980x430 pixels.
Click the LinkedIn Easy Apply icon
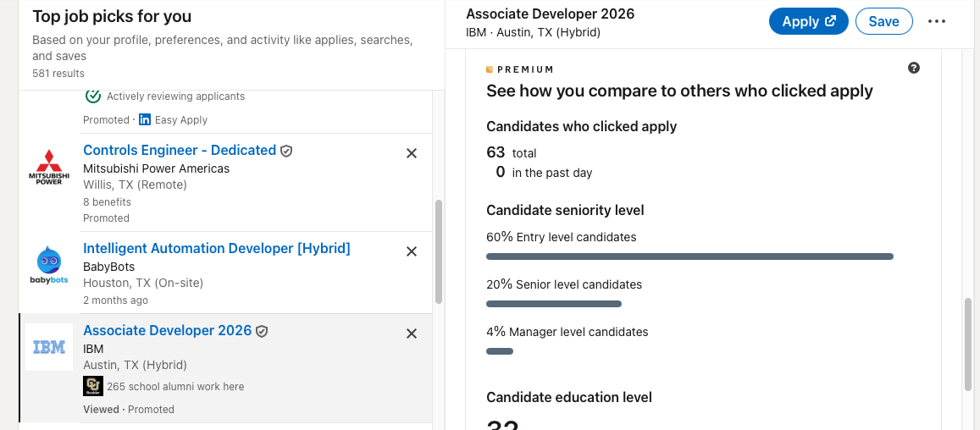(145, 120)
